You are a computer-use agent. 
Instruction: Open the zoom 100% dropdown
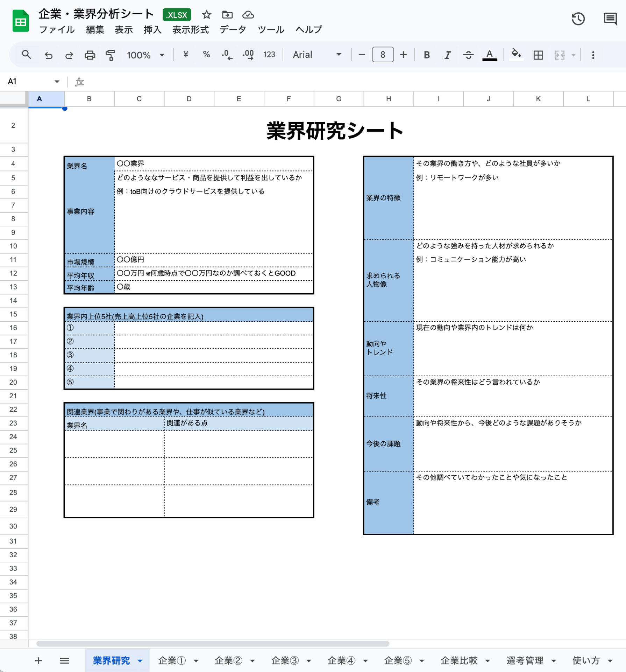pos(145,55)
